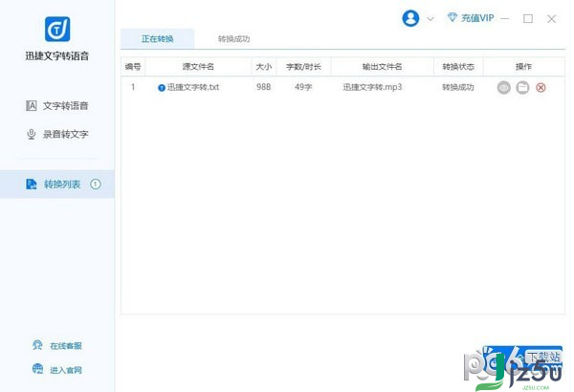Open output folder for 迅捷文字转.mp3
The image size is (574, 392).
pos(522,87)
